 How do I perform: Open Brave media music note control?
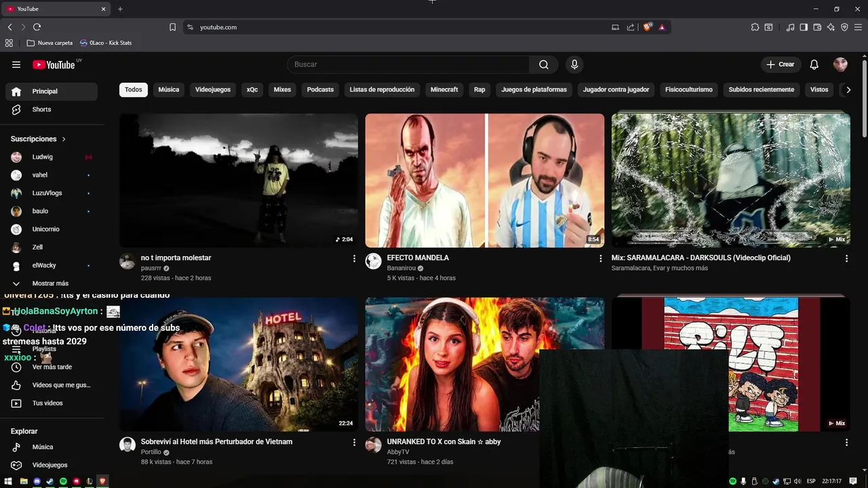(790, 27)
